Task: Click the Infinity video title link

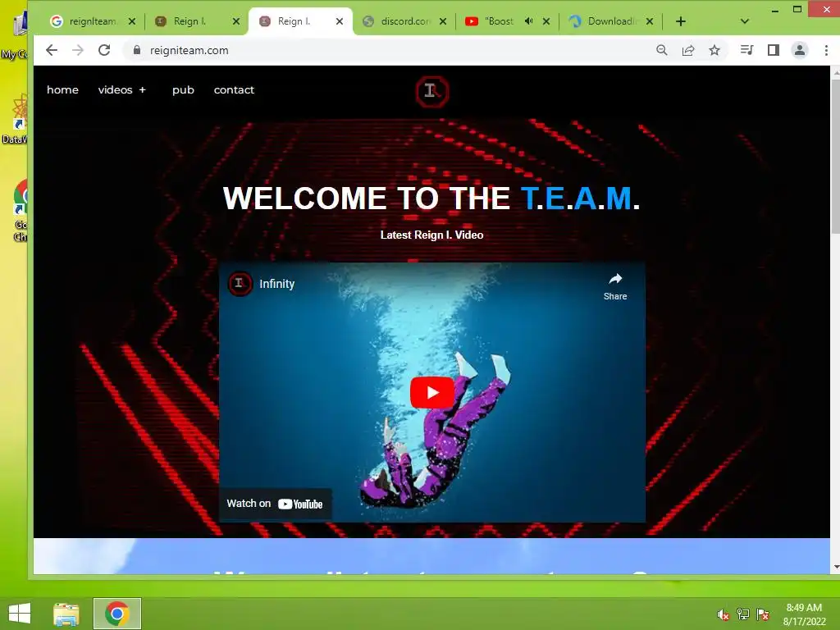Action: (277, 284)
